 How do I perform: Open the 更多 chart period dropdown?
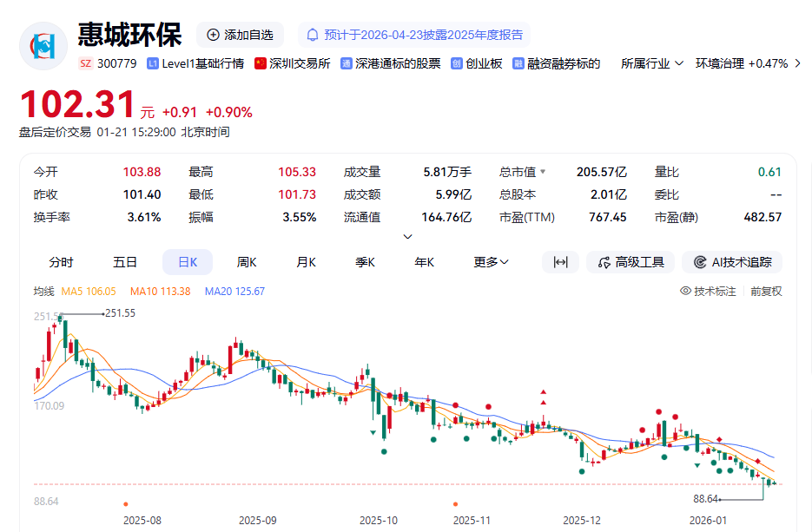point(491,262)
